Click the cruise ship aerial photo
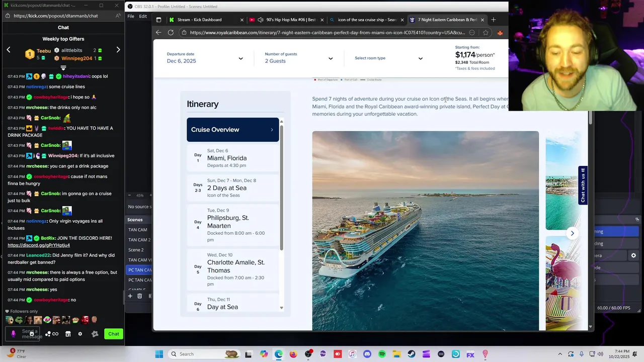 point(425,231)
